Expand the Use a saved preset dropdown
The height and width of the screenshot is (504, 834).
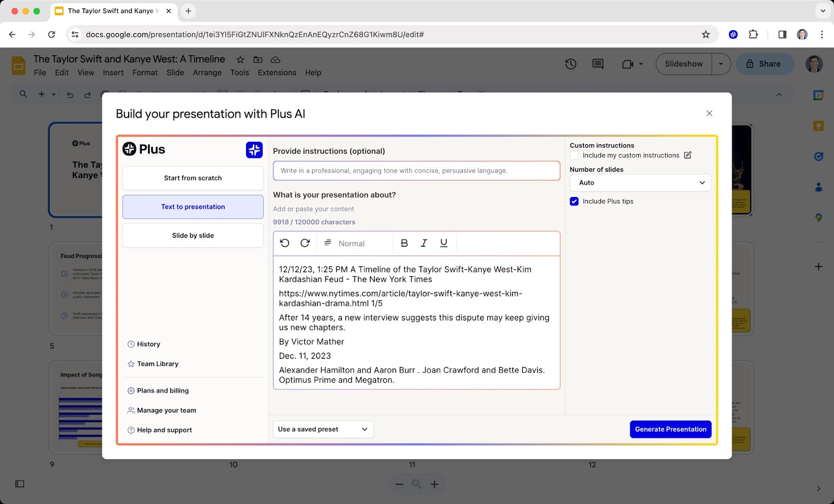coord(323,429)
